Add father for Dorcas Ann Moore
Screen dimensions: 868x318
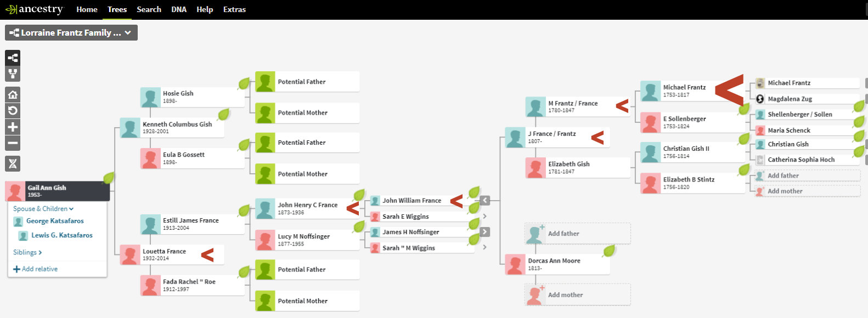click(x=563, y=234)
